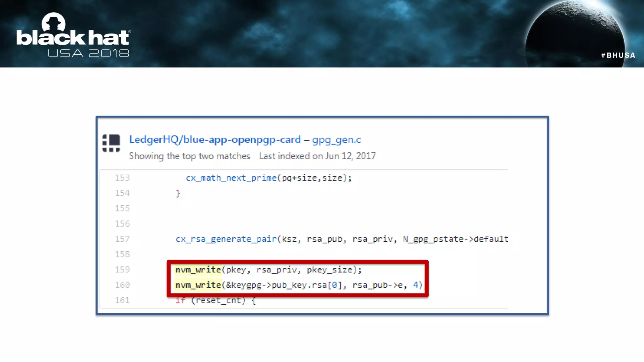Click the 'if (reset_cnt)' statement
Screen dimensions: 644x362
click(x=215, y=300)
